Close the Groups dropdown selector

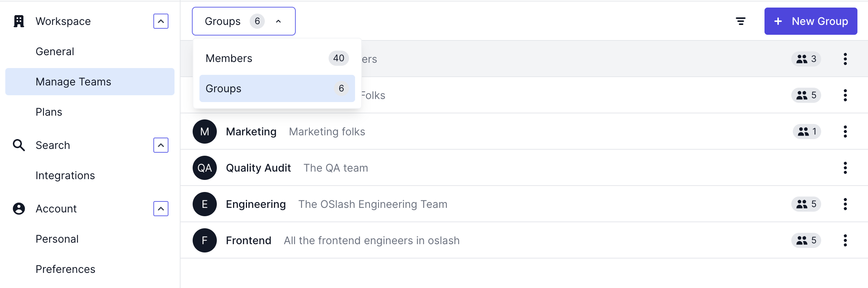point(244,21)
